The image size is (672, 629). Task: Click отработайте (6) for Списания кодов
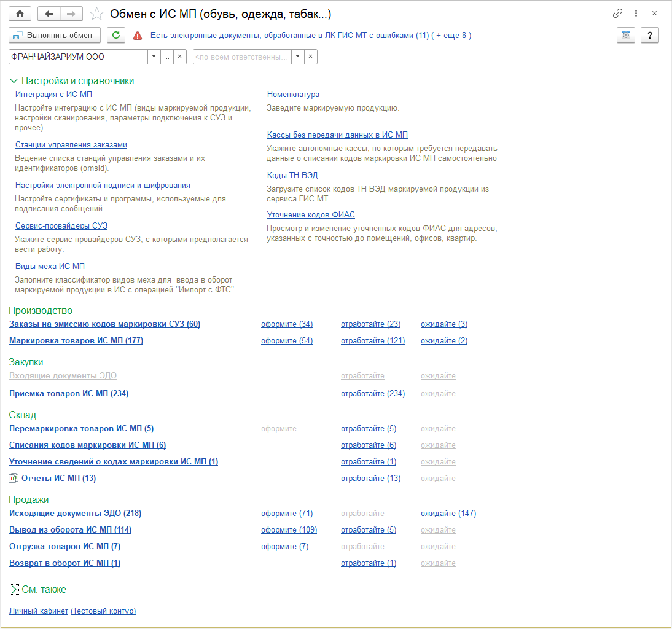(369, 445)
